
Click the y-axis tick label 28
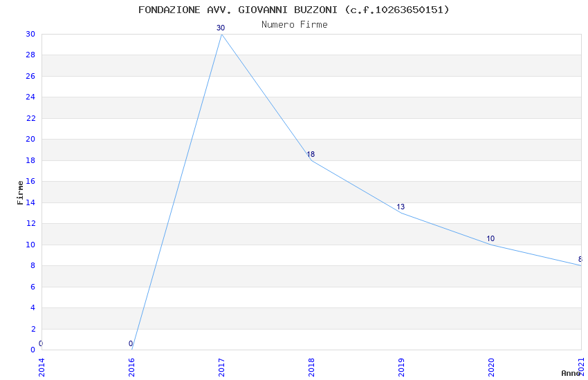tap(30, 55)
